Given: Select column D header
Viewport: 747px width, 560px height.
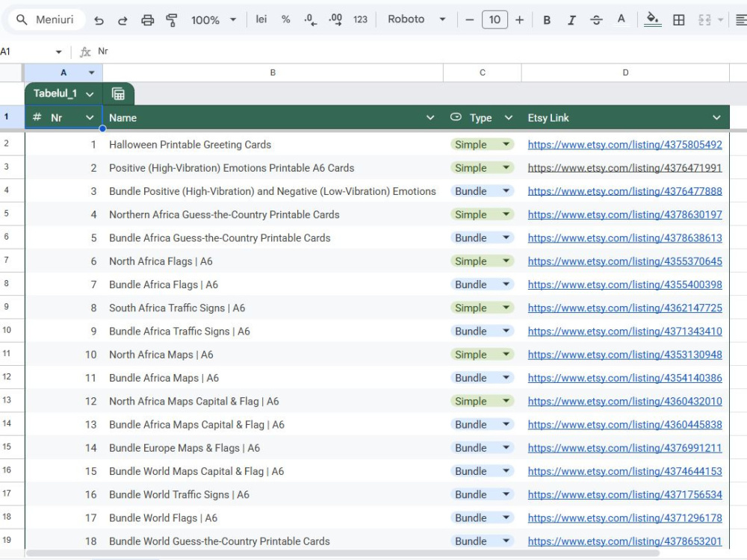Looking at the screenshot, I should coord(625,73).
